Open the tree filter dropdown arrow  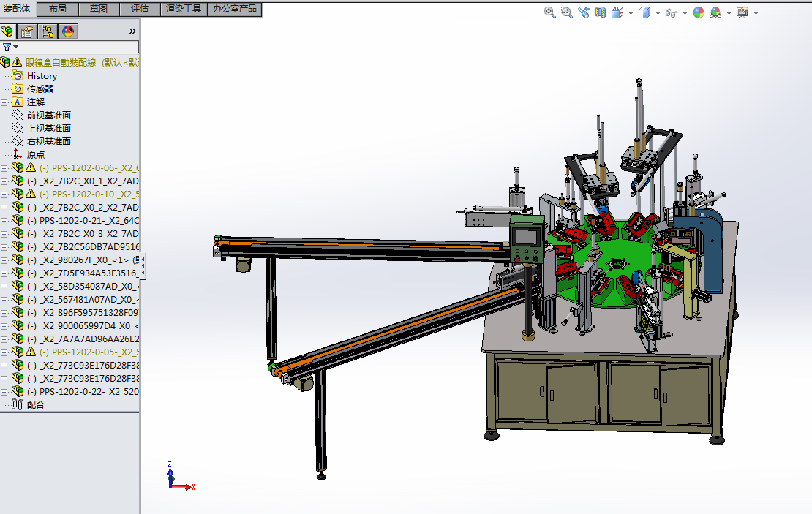[x=15, y=47]
